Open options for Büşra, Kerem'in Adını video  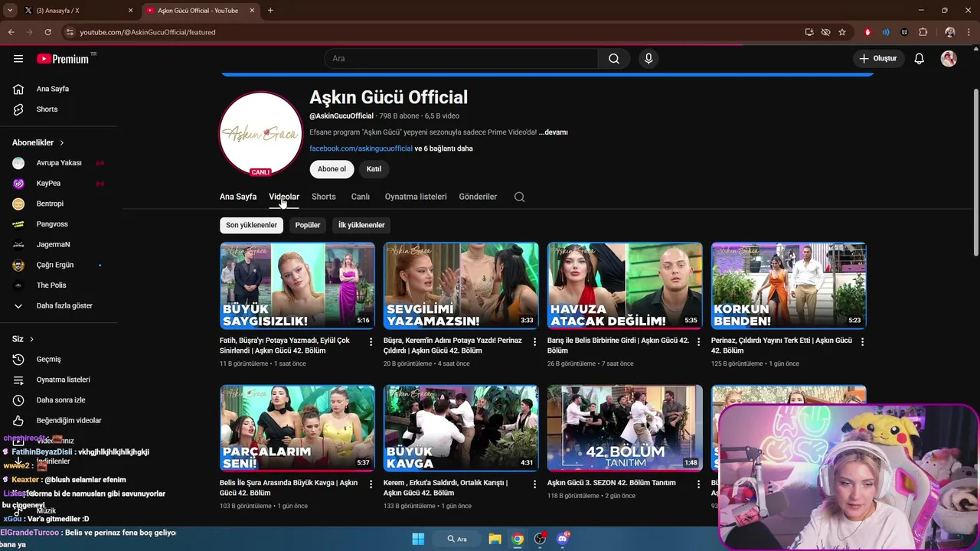(x=535, y=341)
